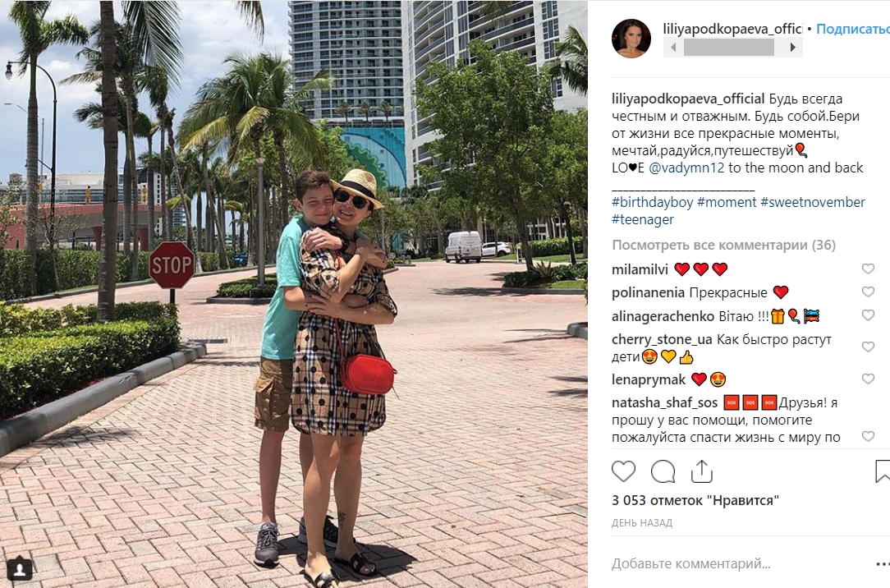Share the post via share icon
The image size is (890, 588).
701,471
